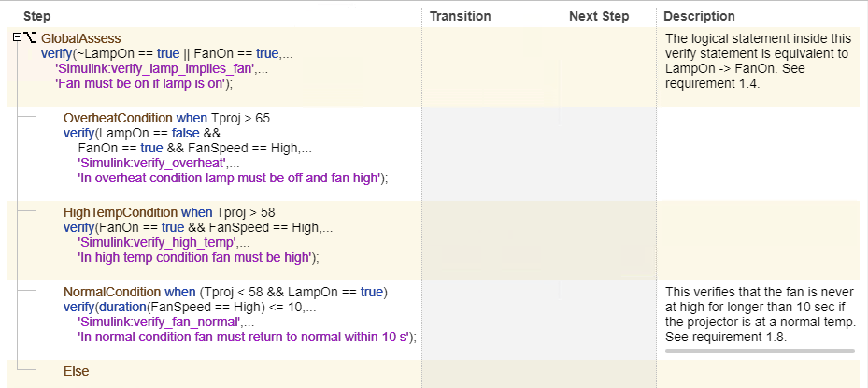Click the Transition column header
868x388 pixels.
tap(460, 16)
